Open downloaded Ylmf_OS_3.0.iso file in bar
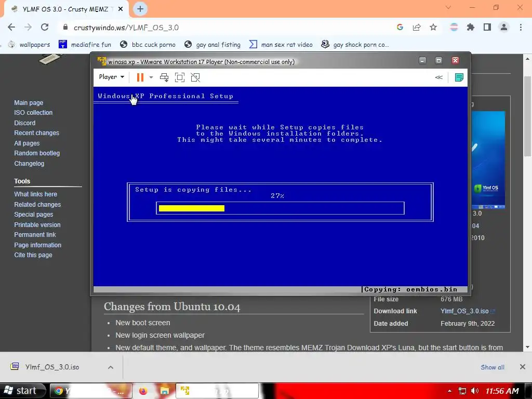 tap(52, 367)
